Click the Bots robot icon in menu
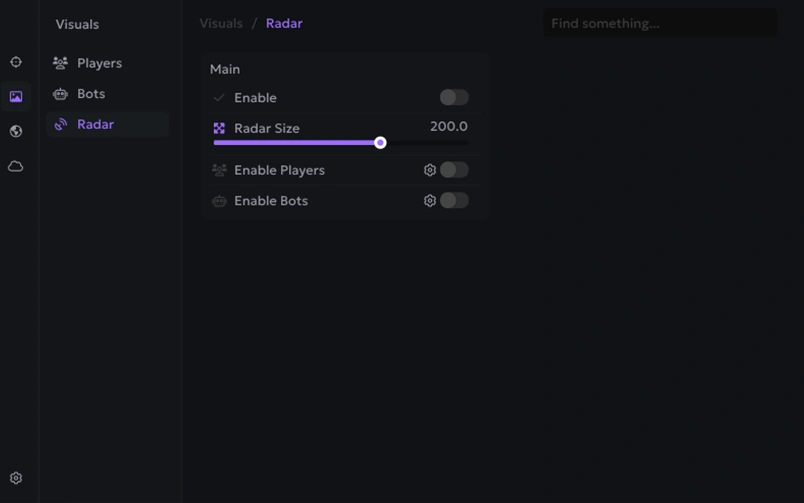The image size is (804, 503). pos(60,94)
